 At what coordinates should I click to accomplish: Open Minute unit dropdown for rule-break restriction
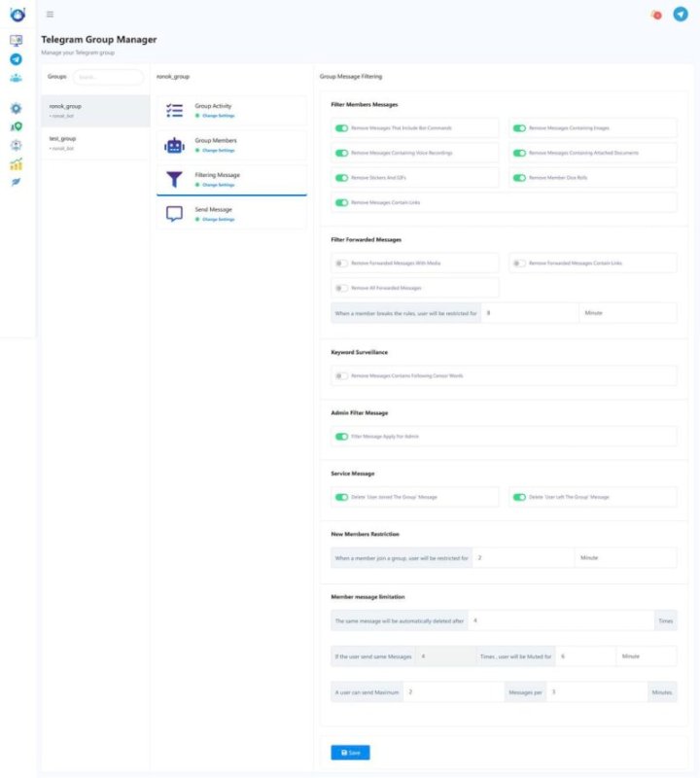click(627, 313)
